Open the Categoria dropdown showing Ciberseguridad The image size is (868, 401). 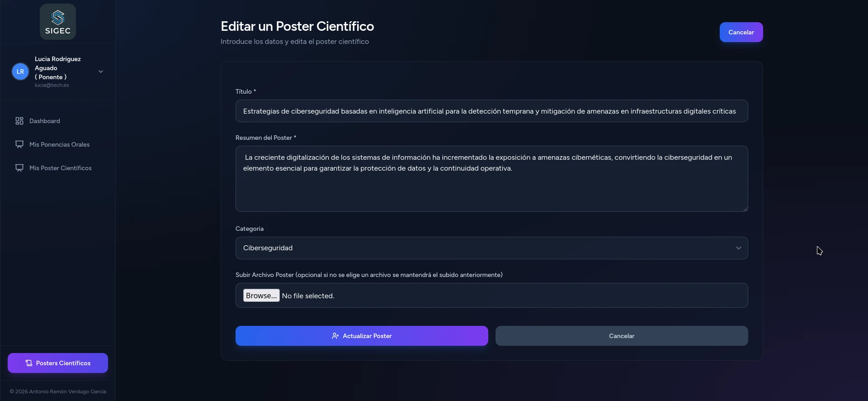pyautogui.click(x=491, y=248)
